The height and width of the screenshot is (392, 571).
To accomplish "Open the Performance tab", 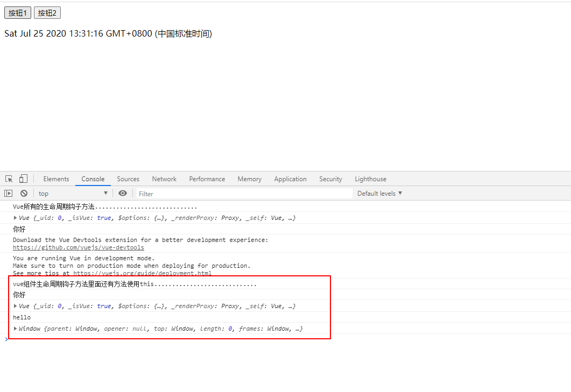I will 207,179.
